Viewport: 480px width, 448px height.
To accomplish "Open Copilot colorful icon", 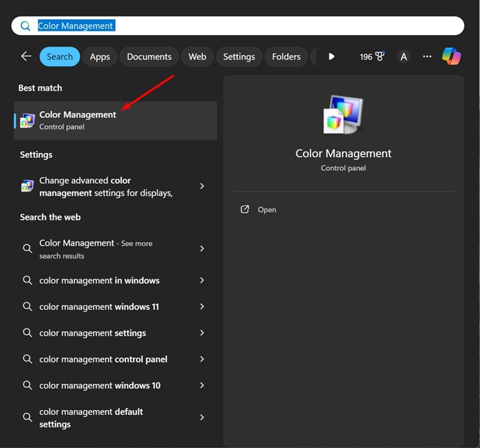I will [x=451, y=56].
